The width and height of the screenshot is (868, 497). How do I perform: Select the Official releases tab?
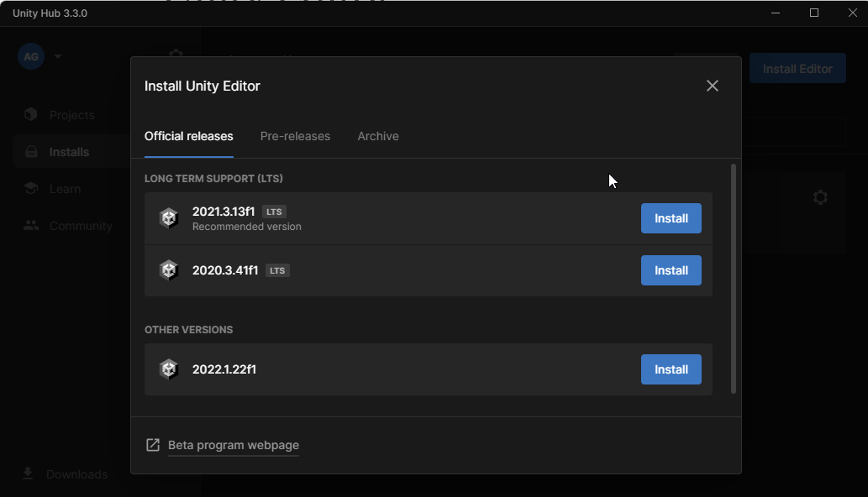tap(188, 136)
